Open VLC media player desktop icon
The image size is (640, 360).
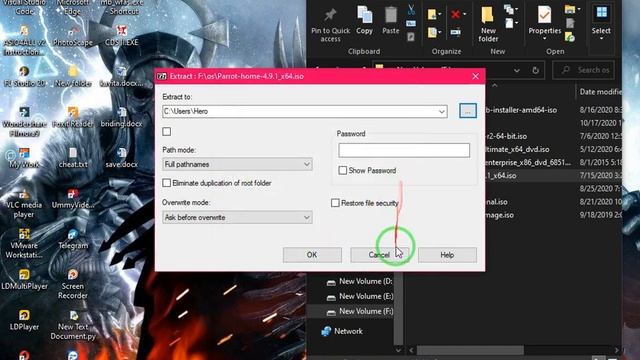pyautogui.click(x=24, y=203)
